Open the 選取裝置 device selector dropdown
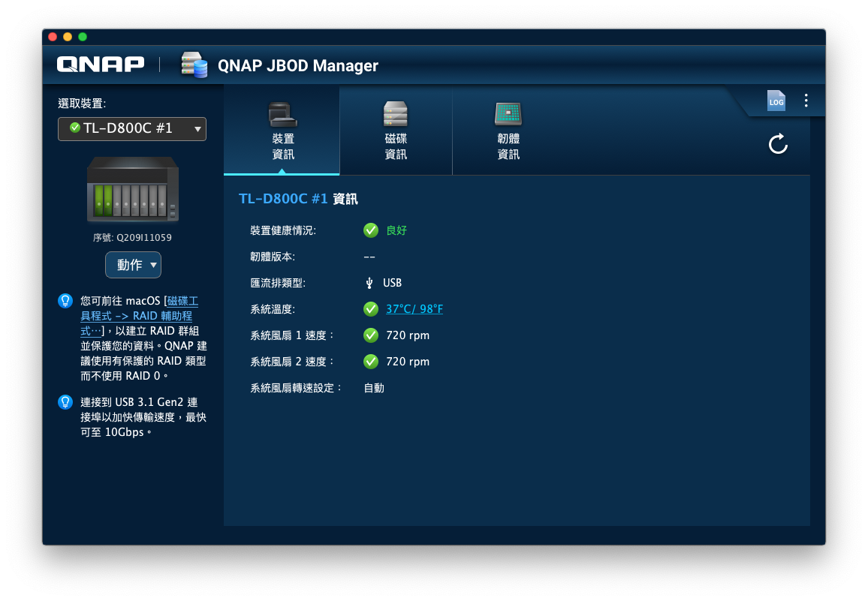The height and width of the screenshot is (601, 868). (x=131, y=128)
